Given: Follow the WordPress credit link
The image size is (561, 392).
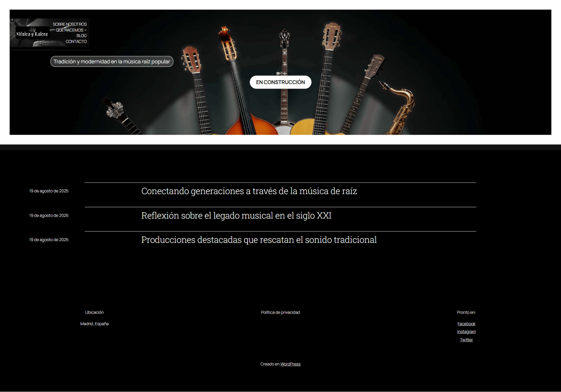Looking at the screenshot, I should pos(290,364).
